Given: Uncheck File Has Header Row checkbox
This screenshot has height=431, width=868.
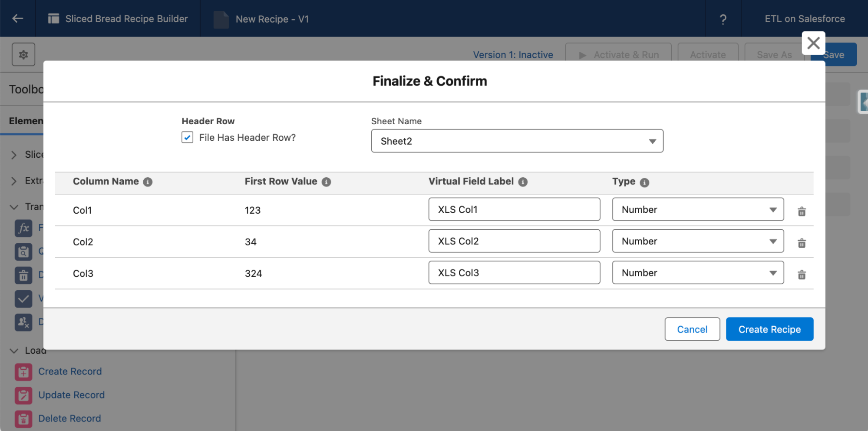Looking at the screenshot, I should pos(187,137).
